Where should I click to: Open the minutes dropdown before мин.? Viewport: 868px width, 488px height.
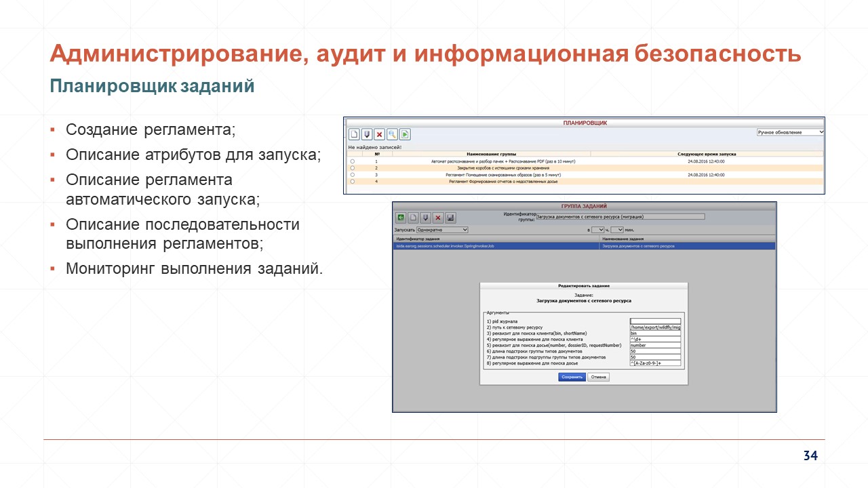[617, 230]
